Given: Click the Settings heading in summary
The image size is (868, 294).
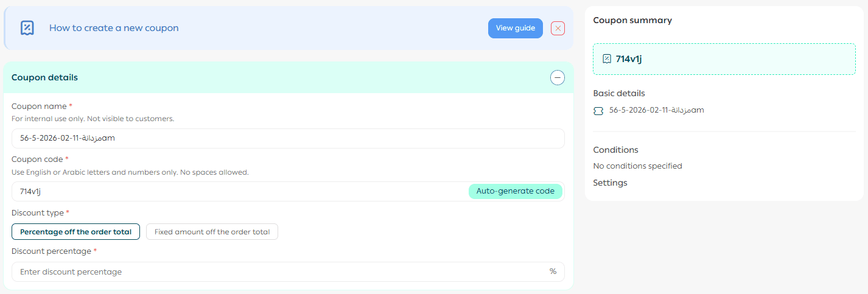Looking at the screenshot, I should pos(610,183).
